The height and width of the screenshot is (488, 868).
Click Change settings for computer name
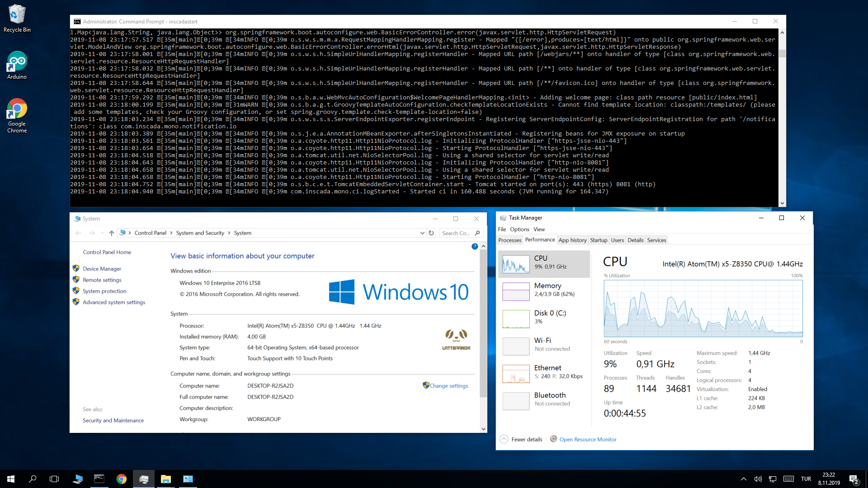(x=448, y=385)
